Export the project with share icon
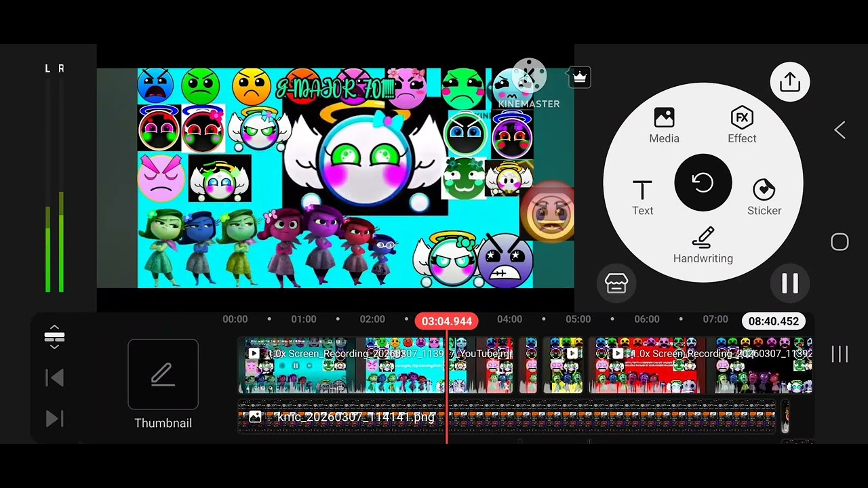This screenshot has height=488, width=868. click(x=790, y=82)
